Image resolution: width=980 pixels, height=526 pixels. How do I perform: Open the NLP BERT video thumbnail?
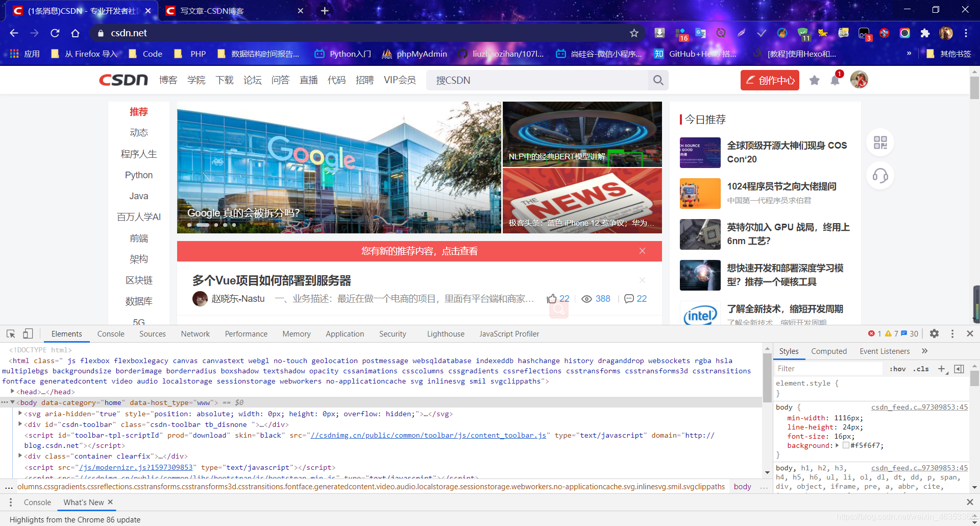[x=582, y=134]
